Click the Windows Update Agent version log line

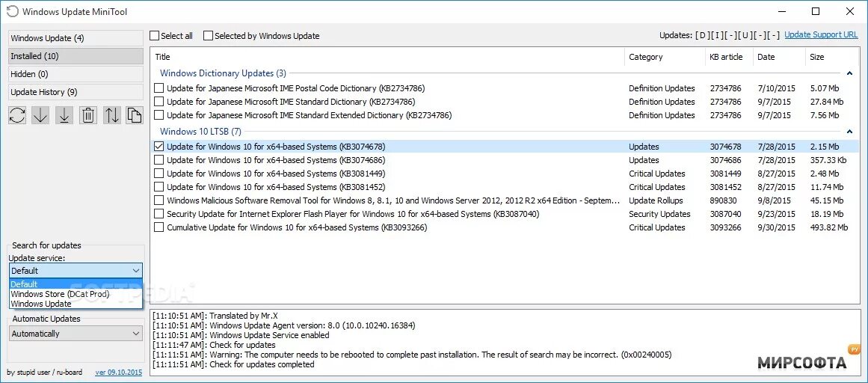(x=283, y=325)
